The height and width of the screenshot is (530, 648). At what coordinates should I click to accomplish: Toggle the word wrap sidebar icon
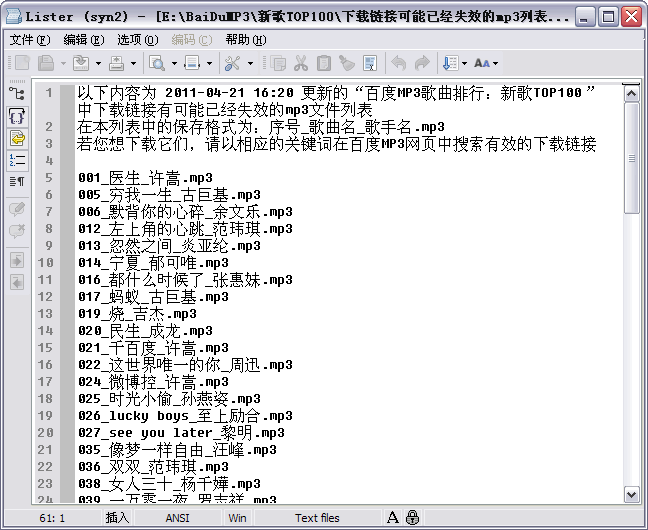17,138
